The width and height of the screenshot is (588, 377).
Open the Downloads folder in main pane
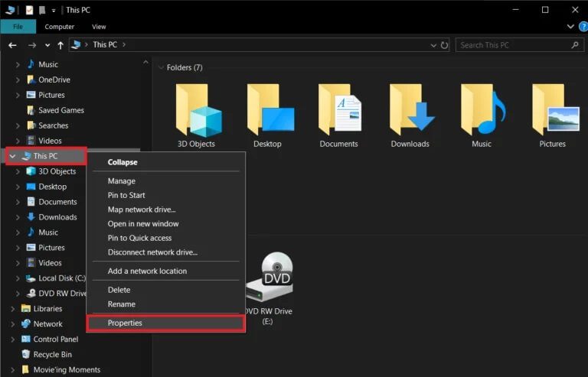(x=410, y=112)
